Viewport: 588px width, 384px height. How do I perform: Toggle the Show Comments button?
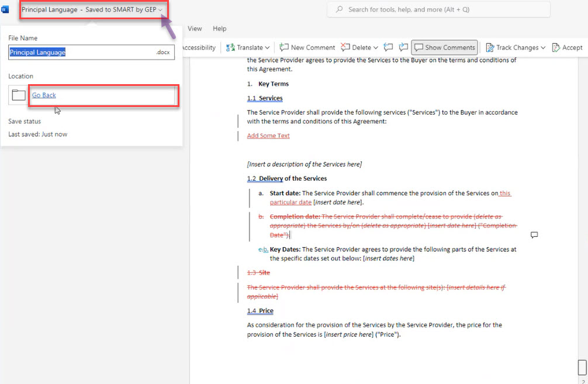(x=444, y=47)
